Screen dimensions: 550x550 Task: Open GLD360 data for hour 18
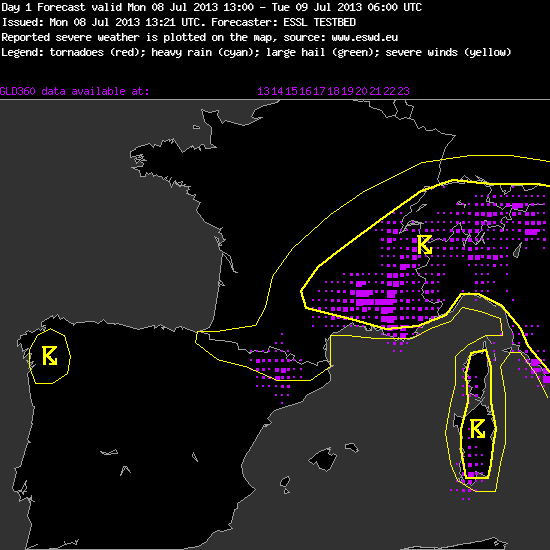tap(334, 91)
